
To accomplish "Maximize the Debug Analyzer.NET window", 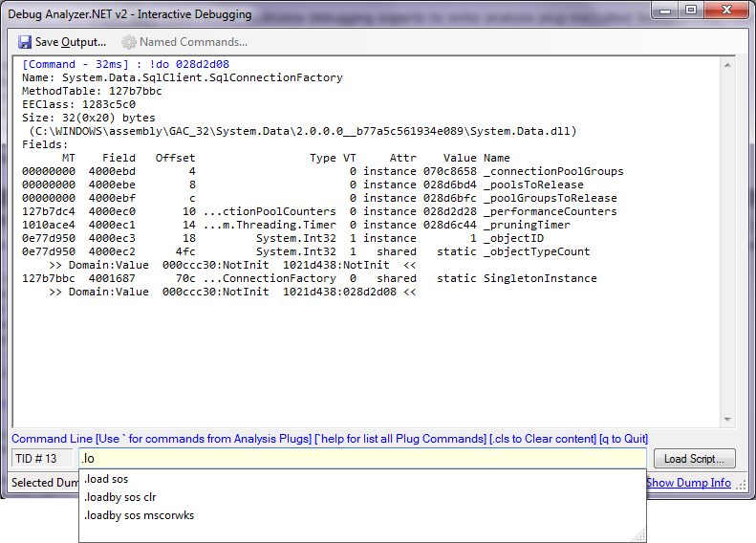I will click(x=690, y=12).
